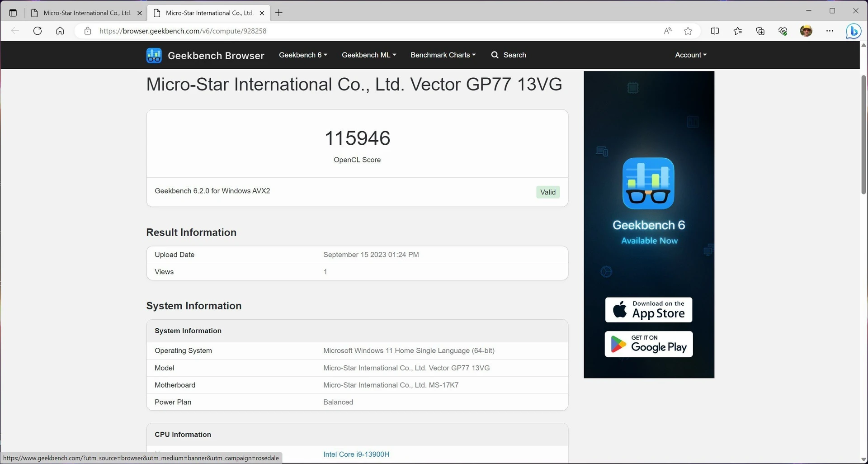
Task: Click the scroll up arrow
Action: click(863, 45)
